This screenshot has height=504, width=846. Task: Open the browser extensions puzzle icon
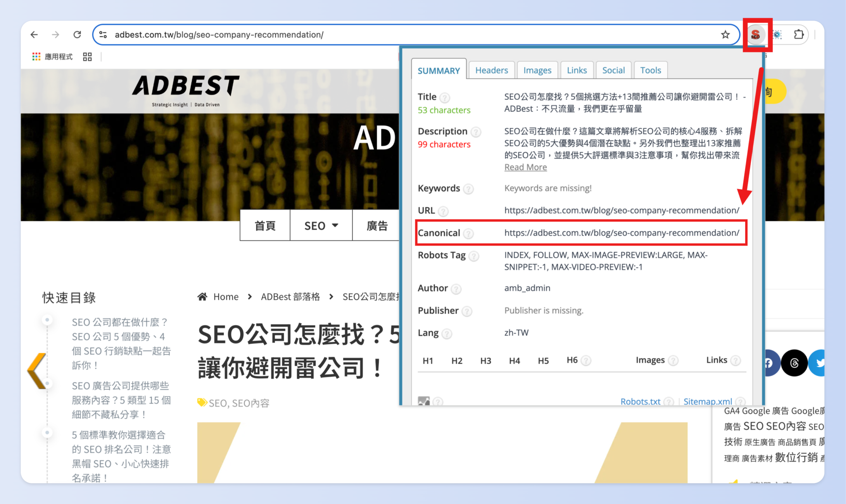(799, 35)
